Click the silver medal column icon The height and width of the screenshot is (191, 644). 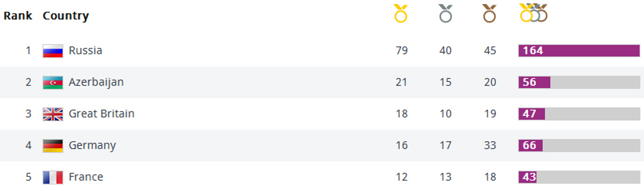tap(446, 13)
